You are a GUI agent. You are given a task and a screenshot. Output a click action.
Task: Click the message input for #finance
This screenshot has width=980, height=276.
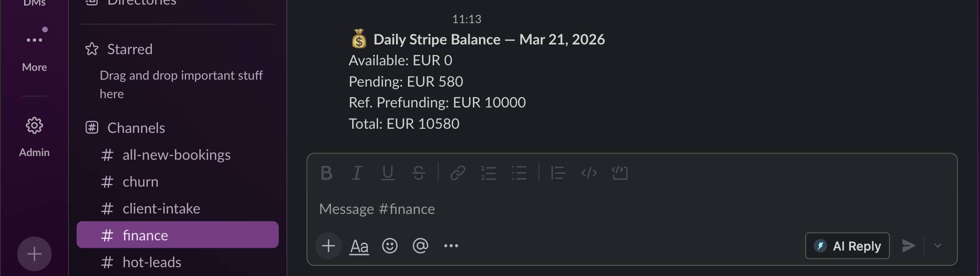coord(555,208)
